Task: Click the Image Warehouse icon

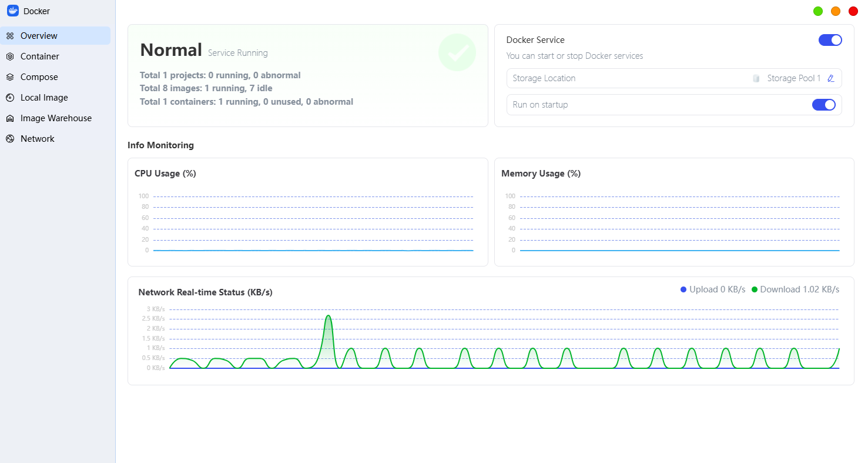Action: [x=10, y=118]
